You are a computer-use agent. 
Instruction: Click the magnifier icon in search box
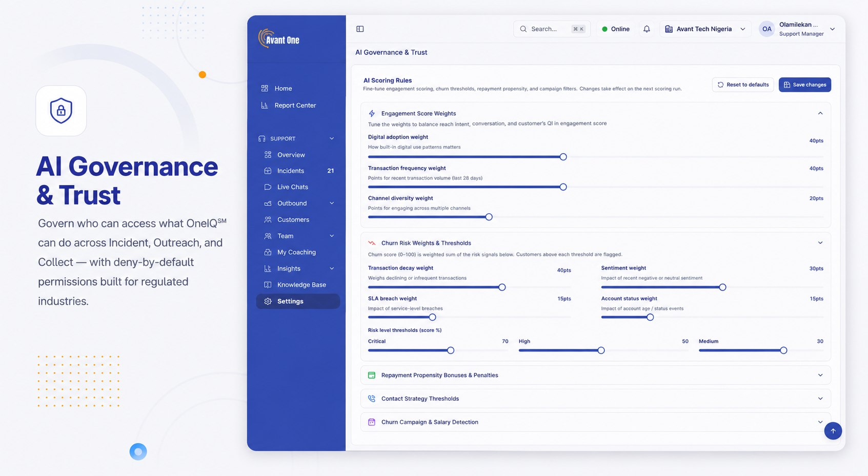coord(523,29)
